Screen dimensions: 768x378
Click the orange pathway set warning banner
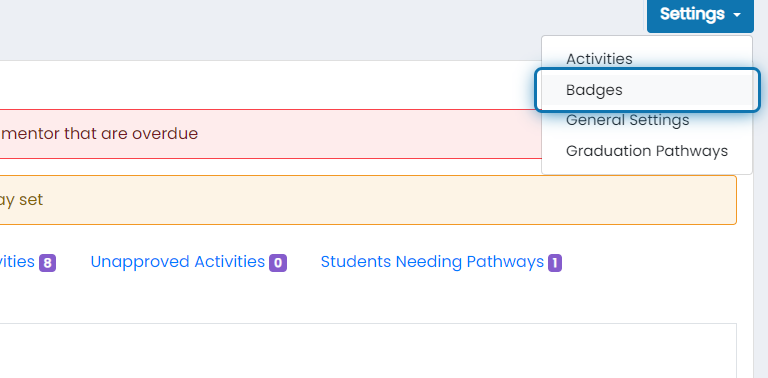(x=368, y=200)
